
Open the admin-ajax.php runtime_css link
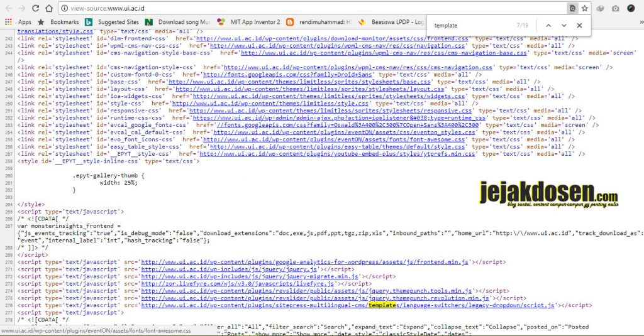339,117
